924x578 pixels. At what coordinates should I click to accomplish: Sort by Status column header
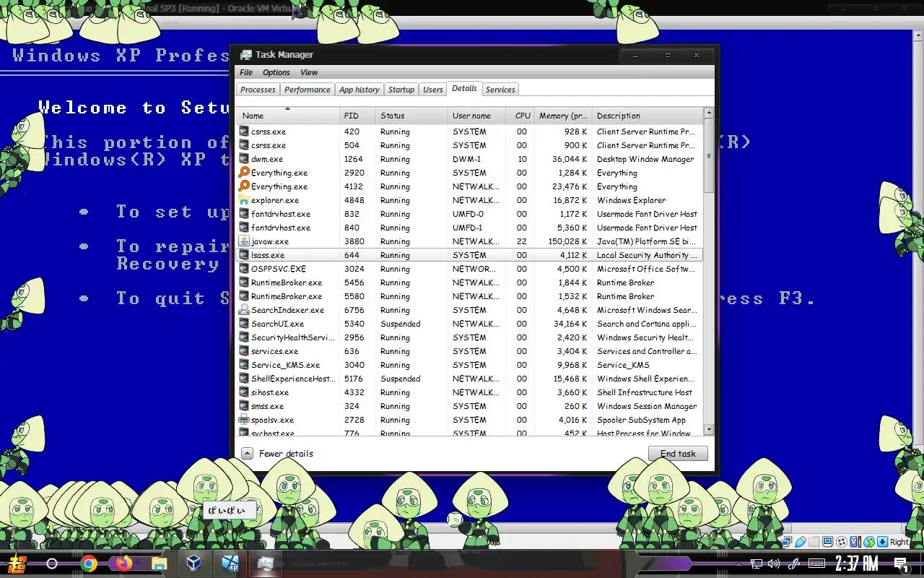(x=412, y=116)
